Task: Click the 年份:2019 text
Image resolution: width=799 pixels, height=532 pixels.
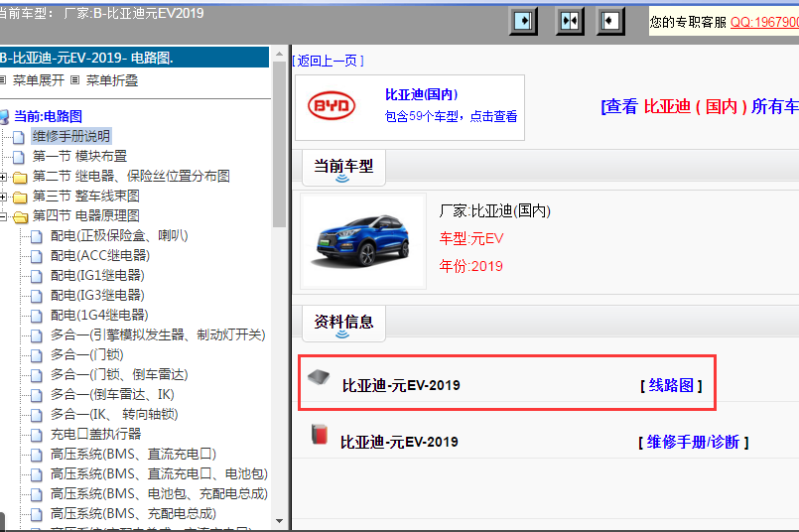Action: click(x=470, y=266)
